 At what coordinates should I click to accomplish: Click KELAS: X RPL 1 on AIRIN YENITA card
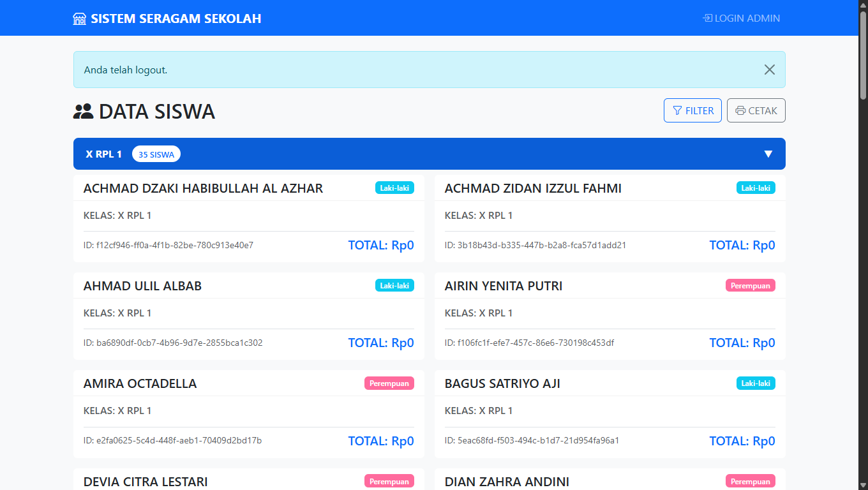(479, 313)
